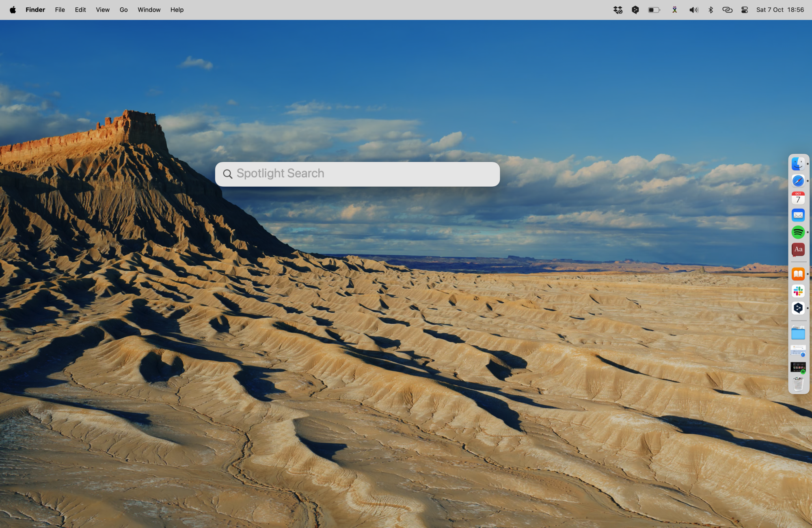Open the Dictionary app in Dock

pyautogui.click(x=798, y=250)
